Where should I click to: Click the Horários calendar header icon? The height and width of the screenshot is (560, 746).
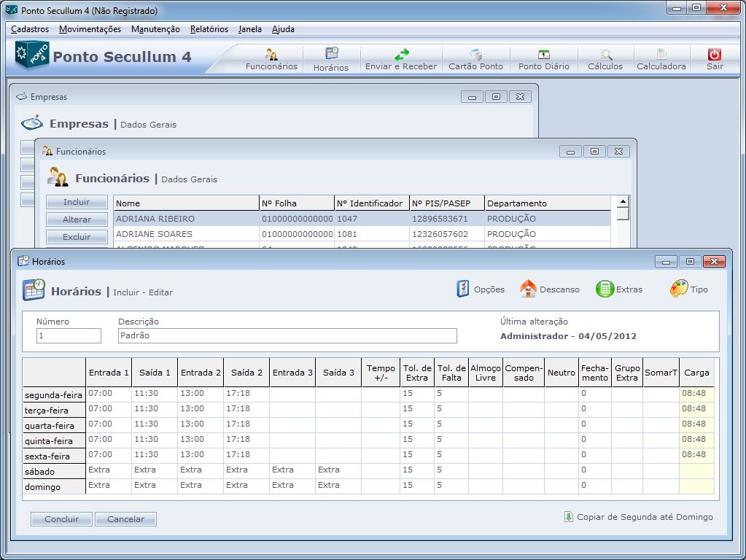point(34,289)
